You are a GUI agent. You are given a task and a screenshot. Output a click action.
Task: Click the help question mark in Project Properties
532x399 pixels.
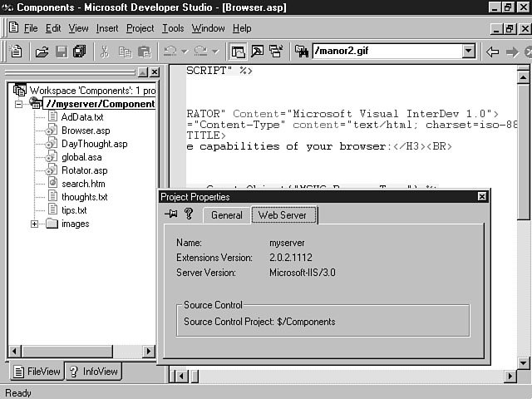189,214
